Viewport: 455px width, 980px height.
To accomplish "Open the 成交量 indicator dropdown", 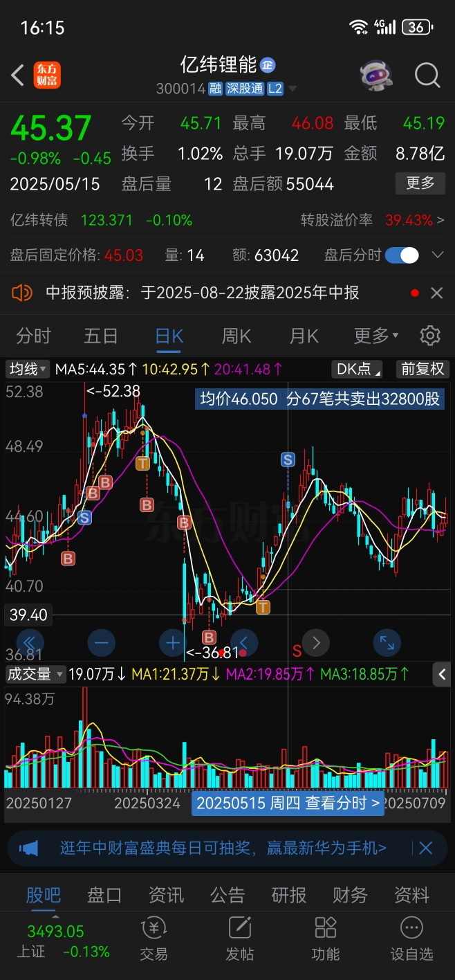I will tap(35, 673).
